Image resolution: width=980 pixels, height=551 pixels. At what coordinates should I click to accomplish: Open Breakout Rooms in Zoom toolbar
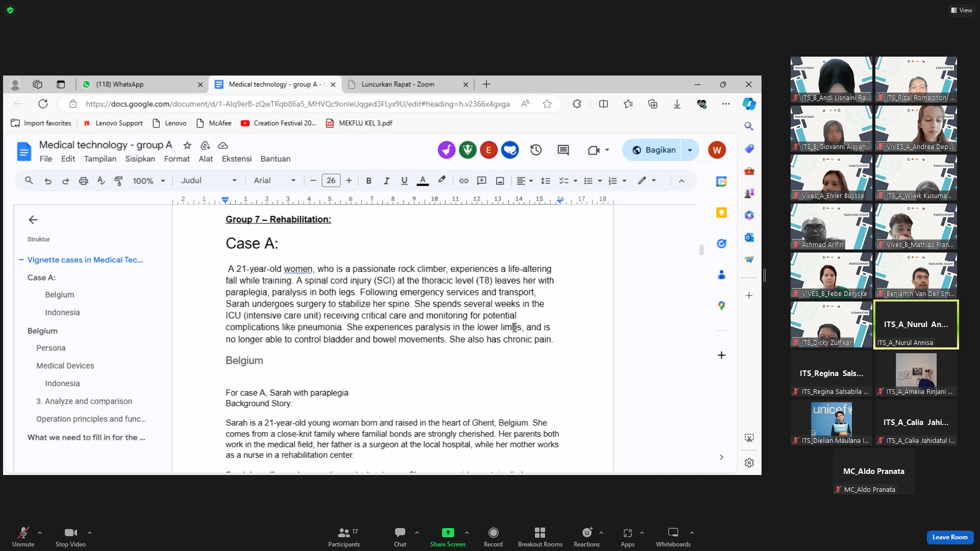540,533
